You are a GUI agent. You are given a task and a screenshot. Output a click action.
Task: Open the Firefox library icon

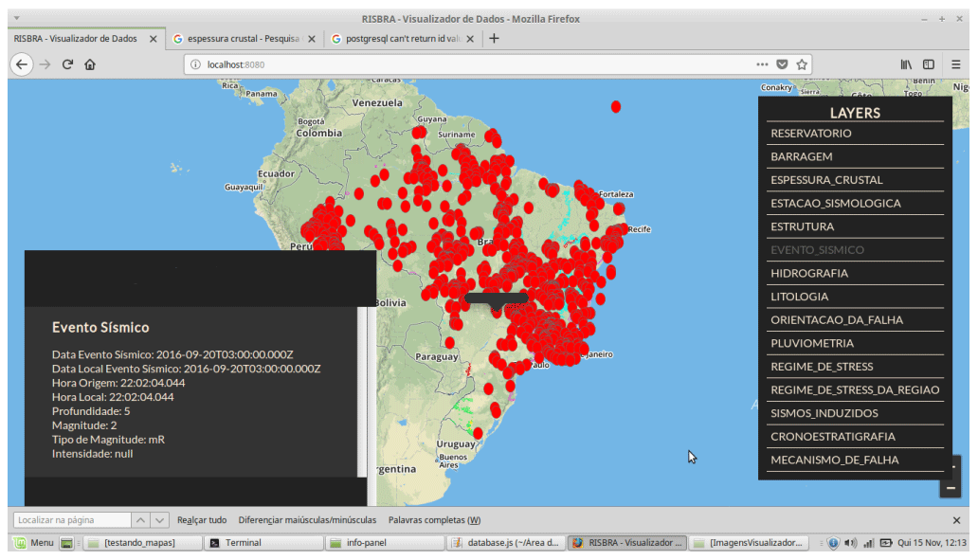906,64
